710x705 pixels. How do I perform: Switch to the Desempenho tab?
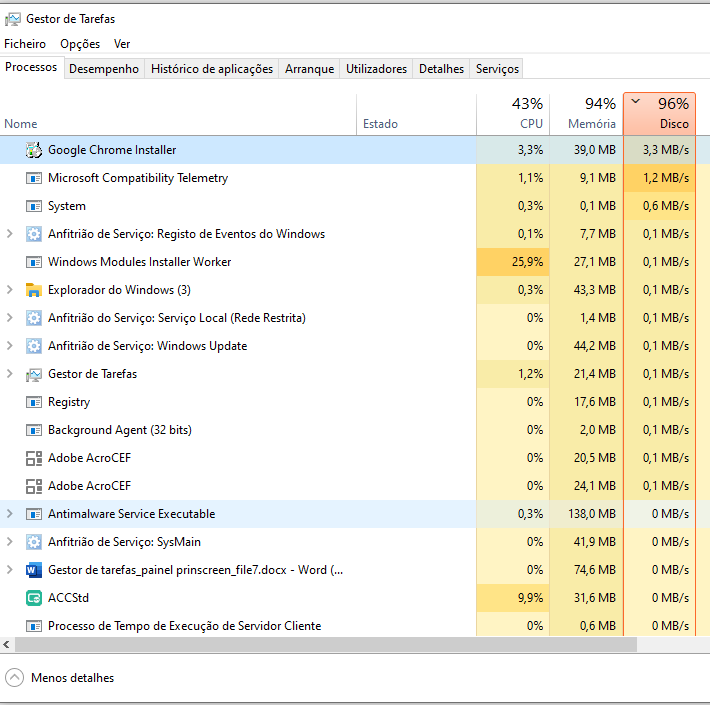coord(104,69)
